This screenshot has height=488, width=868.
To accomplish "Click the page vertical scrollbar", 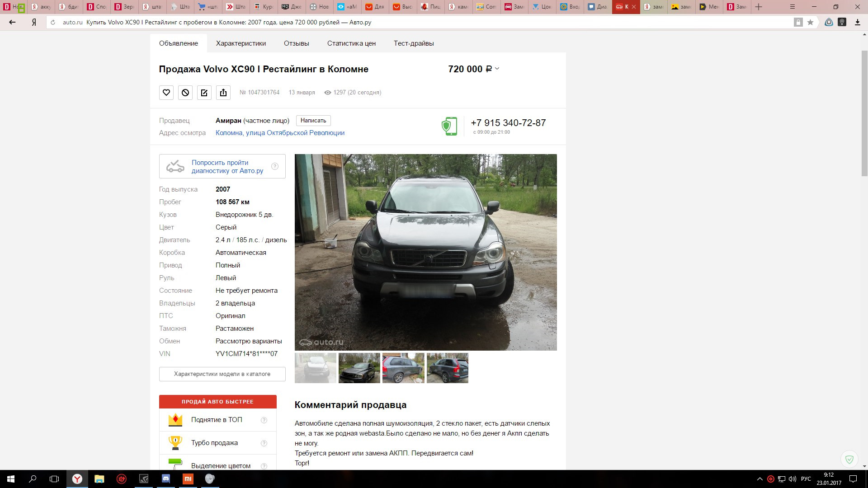I will [864, 113].
